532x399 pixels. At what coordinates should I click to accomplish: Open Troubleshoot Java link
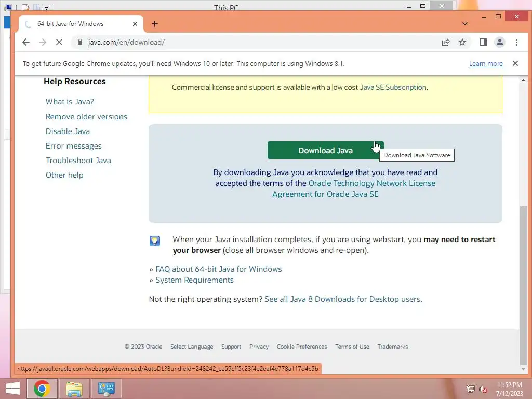coord(78,161)
